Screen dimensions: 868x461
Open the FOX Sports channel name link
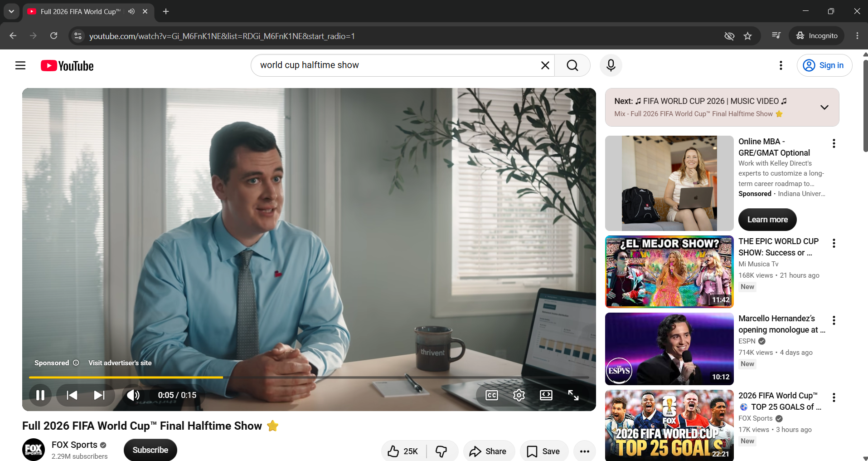[74, 445]
